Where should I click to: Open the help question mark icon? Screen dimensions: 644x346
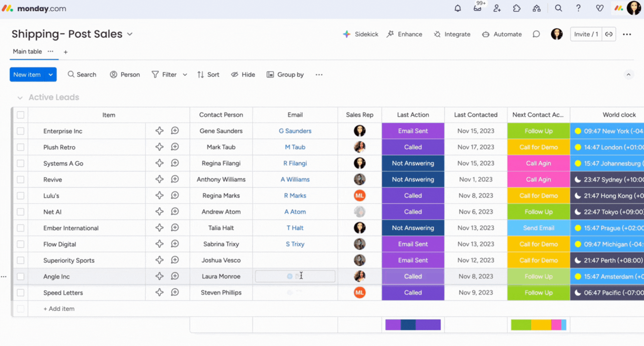point(578,8)
